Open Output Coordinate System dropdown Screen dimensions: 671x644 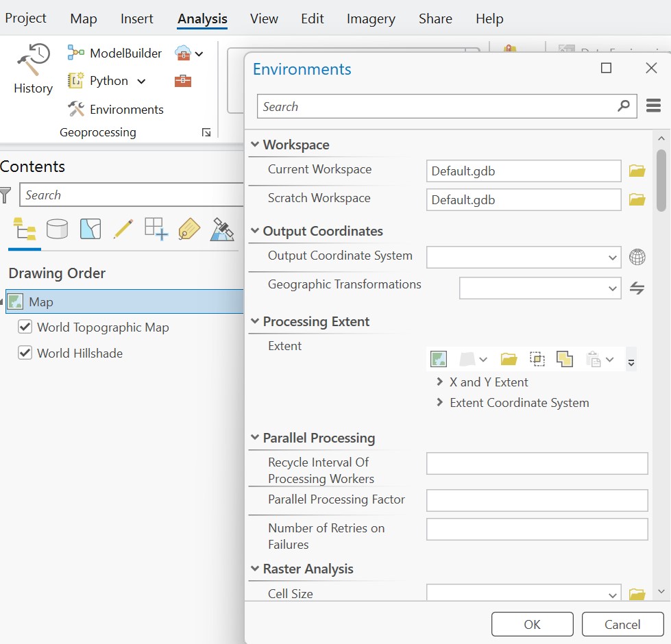click(x=613, y=258)
